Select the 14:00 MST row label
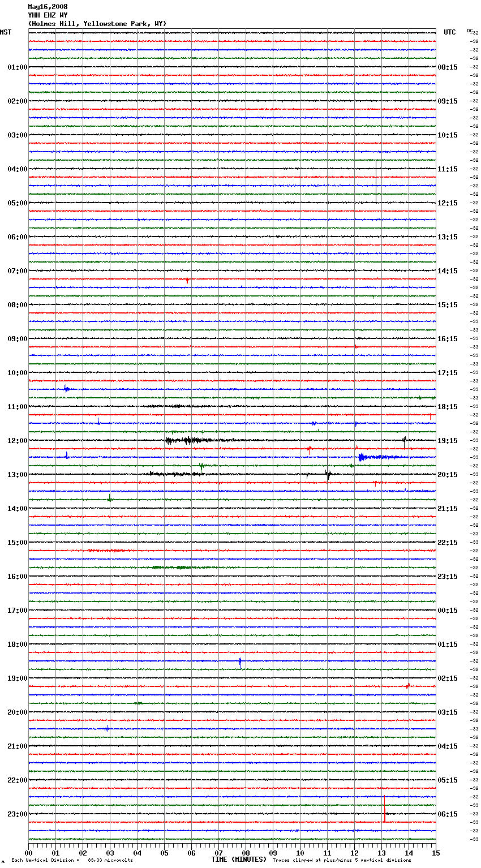The image size is (481, 868). tap(18, 509)
